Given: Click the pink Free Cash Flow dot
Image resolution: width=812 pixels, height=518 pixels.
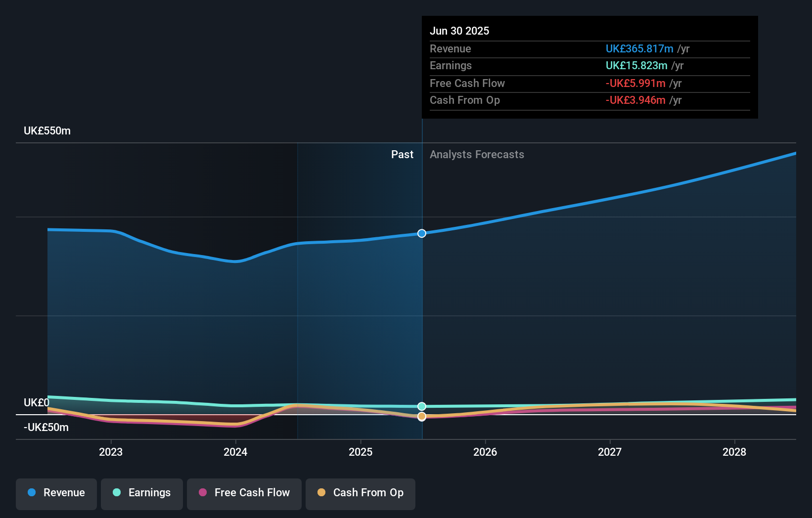Looking at the screenshot, I should (202, 493).
